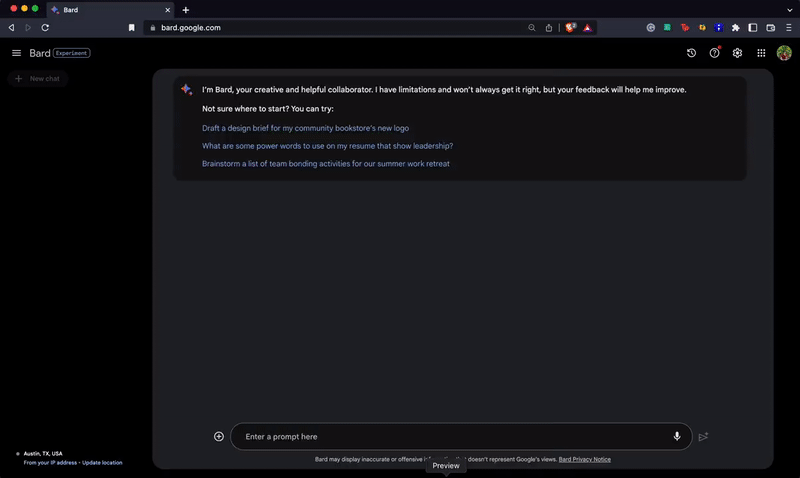Click the zoom magnifier in address bar
This screenshot has height=478, width=800.
coord(532,28)
